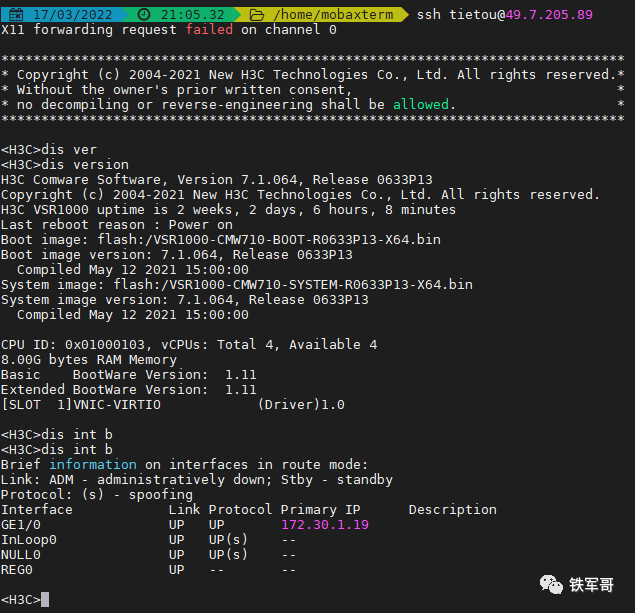The image size is (635, 613).
Task: Click the '(Driver)1.0' text
Action: 301,404
